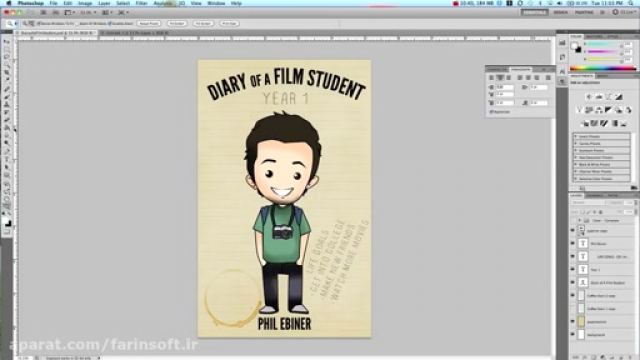640x360 pixels.
Task: Hide the papertexture layer
Action: point(573,322)
